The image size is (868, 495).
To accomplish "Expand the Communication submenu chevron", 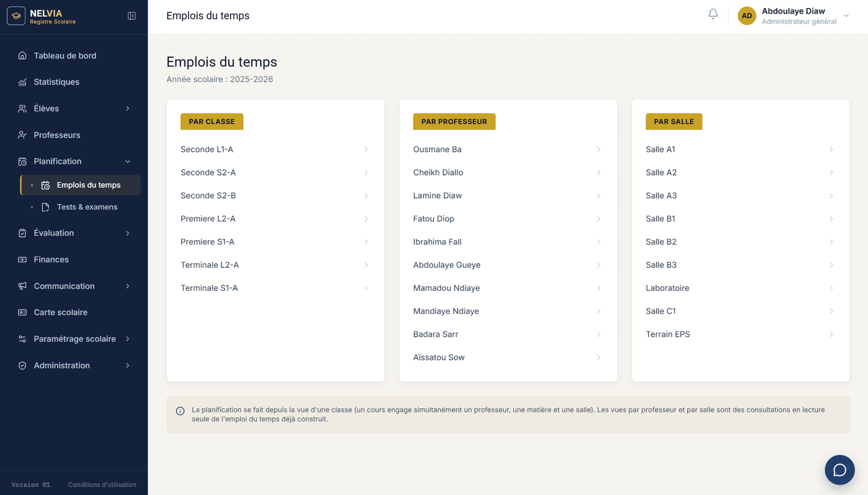I will (x=128, y=286).
